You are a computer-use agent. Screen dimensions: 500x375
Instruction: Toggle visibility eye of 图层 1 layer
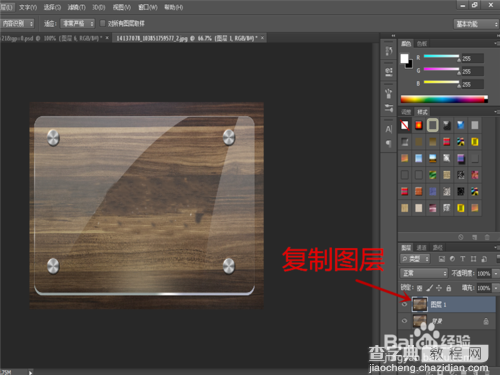tap(404, 304)
